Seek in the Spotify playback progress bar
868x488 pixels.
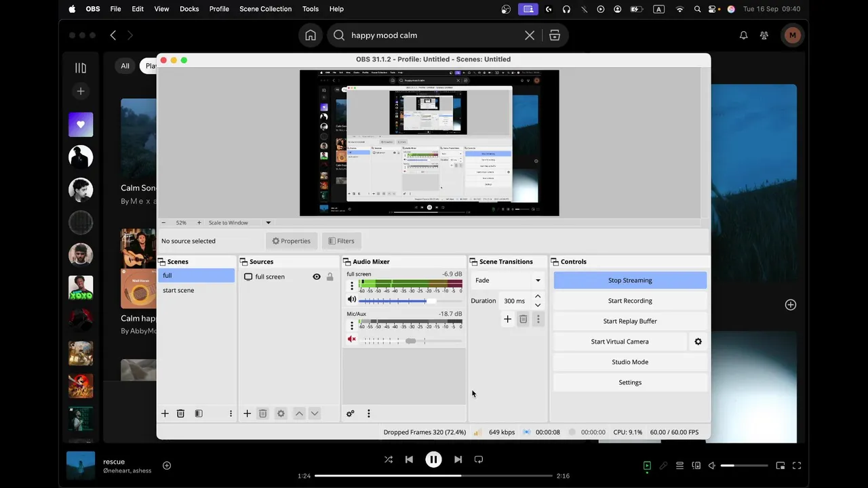point(433,476)
